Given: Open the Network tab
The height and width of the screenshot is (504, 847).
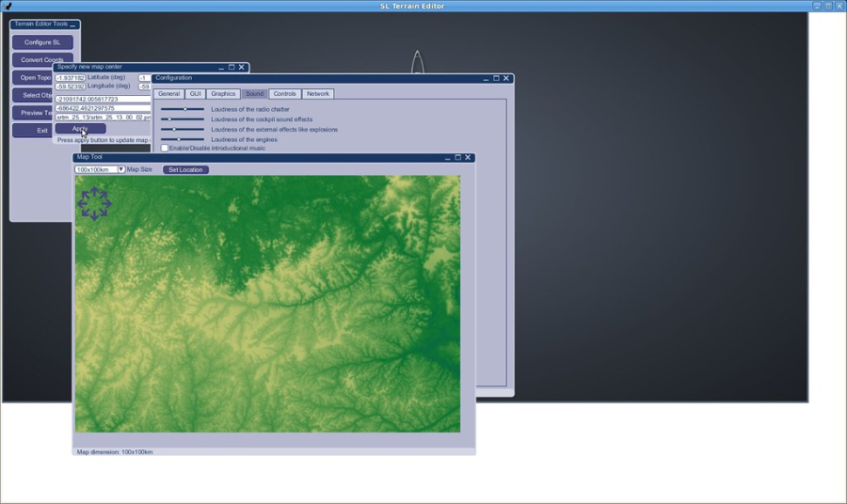Looking at the screenshot, I should click(318, 94).
